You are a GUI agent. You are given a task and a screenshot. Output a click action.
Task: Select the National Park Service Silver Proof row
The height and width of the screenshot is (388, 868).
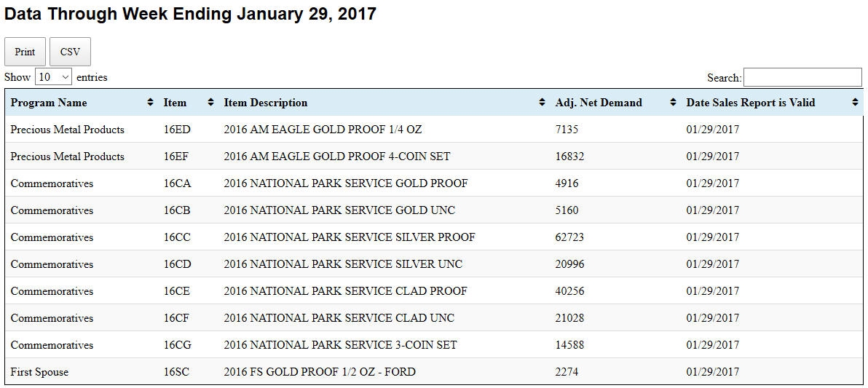pyautogui.click(x=434, y=237)
